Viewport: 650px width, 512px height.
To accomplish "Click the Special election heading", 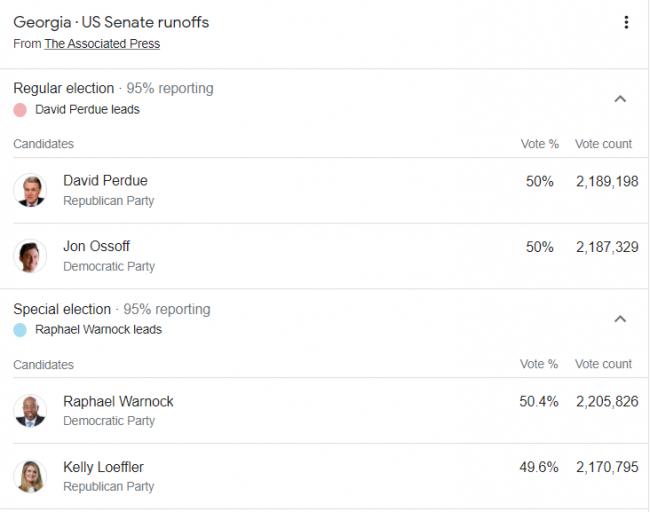I will tap(62, 309).
